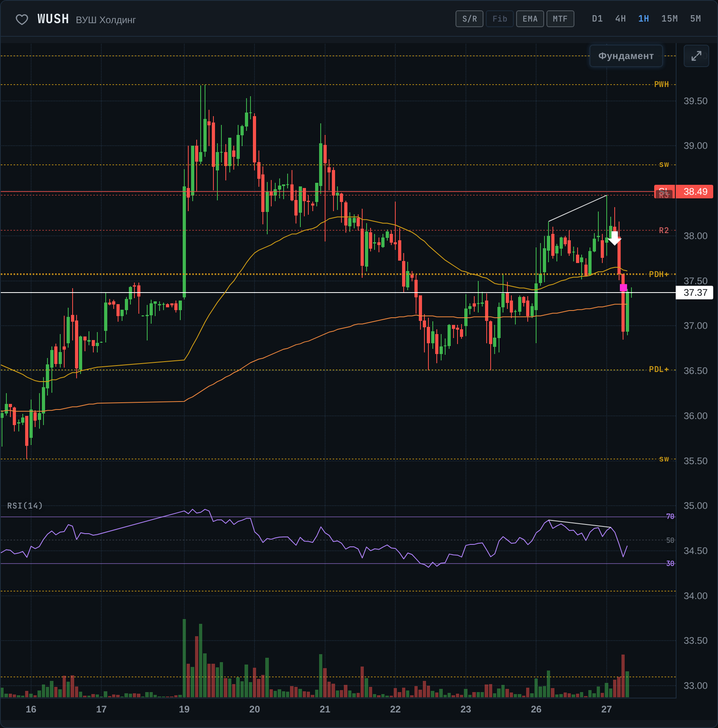Switch to 15M timeframe

pyautogui.click(x=669, y=19)
